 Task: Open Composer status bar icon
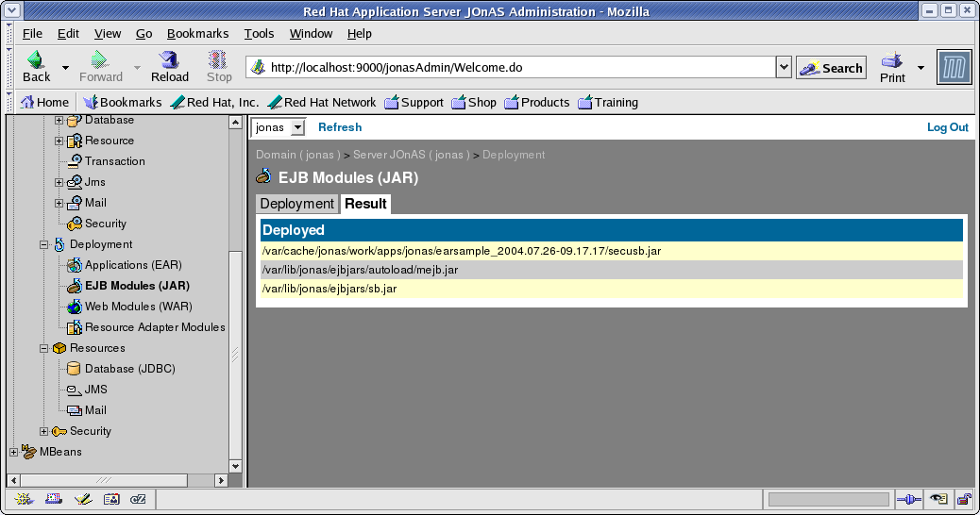82,499
